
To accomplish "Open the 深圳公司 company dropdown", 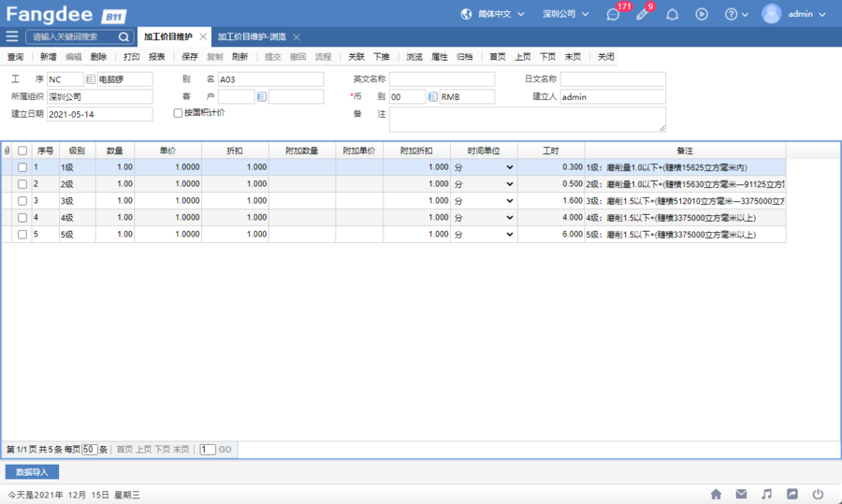I will pyautogui.click(x=565, y=14).
